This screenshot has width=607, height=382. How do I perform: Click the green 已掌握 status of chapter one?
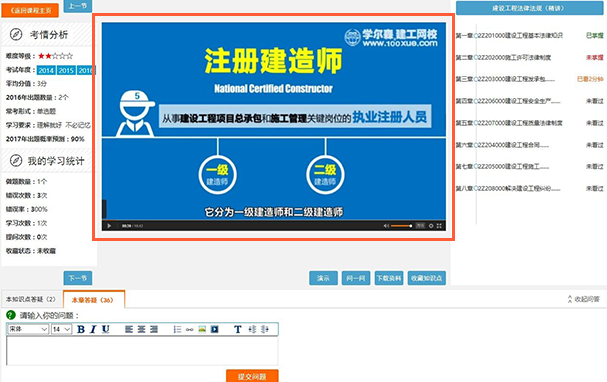point(595,35)
